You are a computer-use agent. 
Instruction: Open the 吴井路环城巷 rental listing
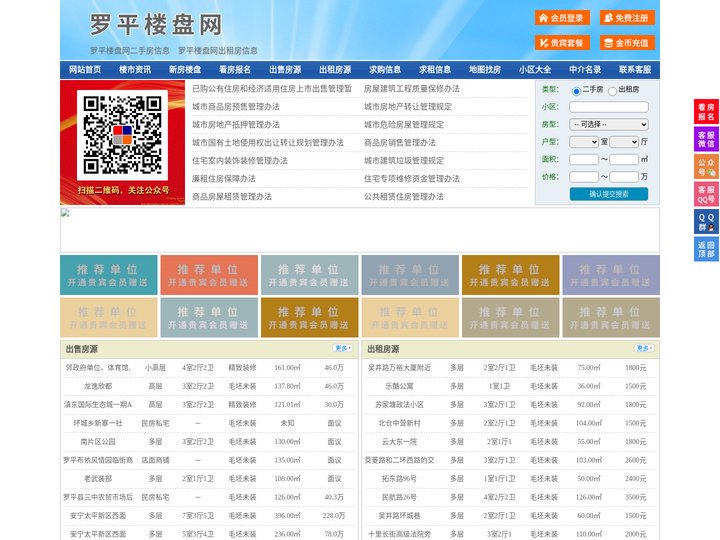(x=399, y=516)
